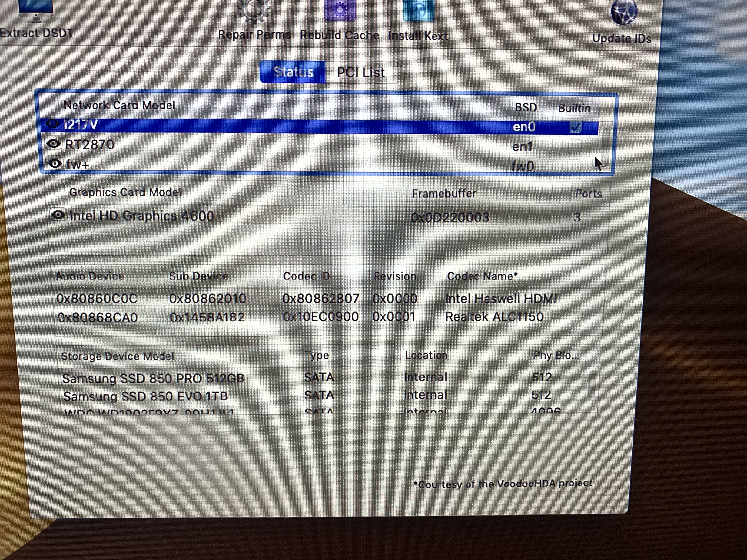747x560 pixels.
Task: Click the Revision column header
Action: click(x=394, y=276)
